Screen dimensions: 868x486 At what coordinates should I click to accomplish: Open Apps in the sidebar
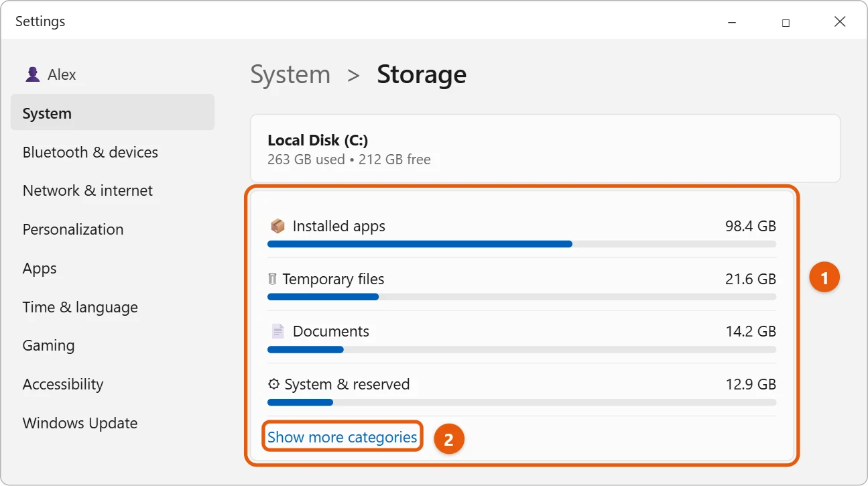[40, 268]
